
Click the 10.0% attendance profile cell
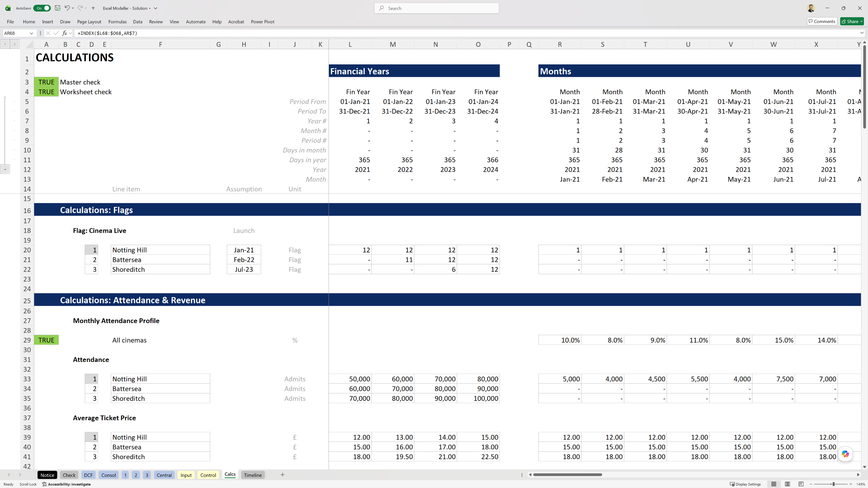click(x=560, y=340)
